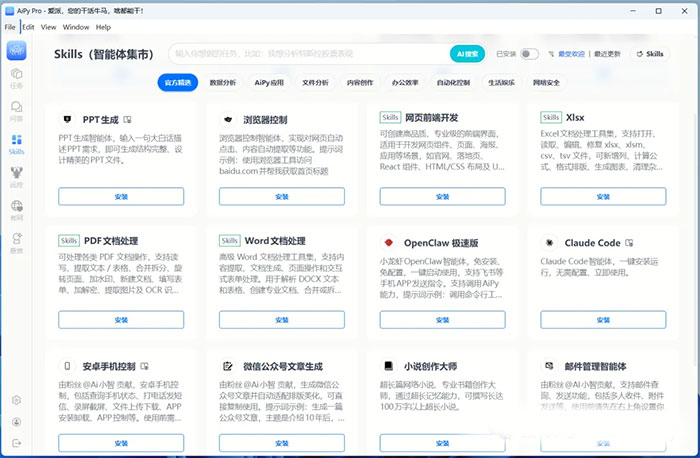Install the PPT生成 skill

(121, 195)
